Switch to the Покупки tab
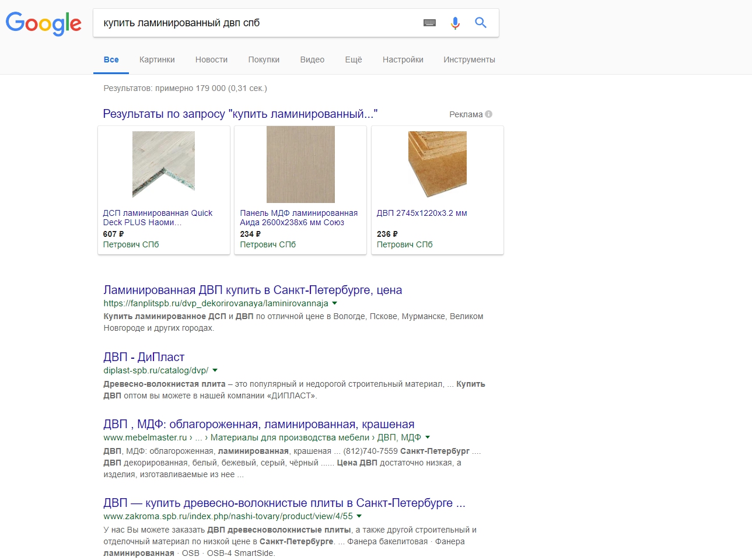 tap(264, 60)
